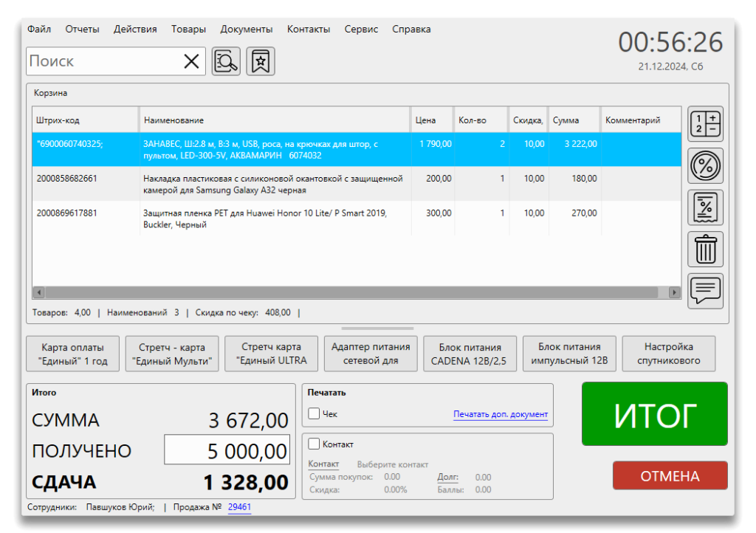Image resolution: width=756 pixels, height=533 pixels.
Task: Open the product search catalog icon
Action: 226,61
